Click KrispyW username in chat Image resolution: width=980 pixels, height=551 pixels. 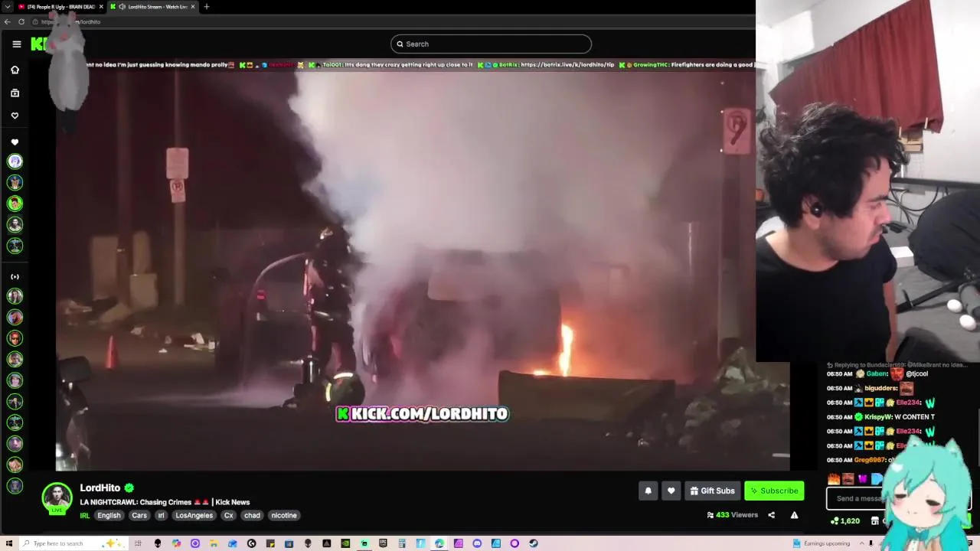click(878, 417)
